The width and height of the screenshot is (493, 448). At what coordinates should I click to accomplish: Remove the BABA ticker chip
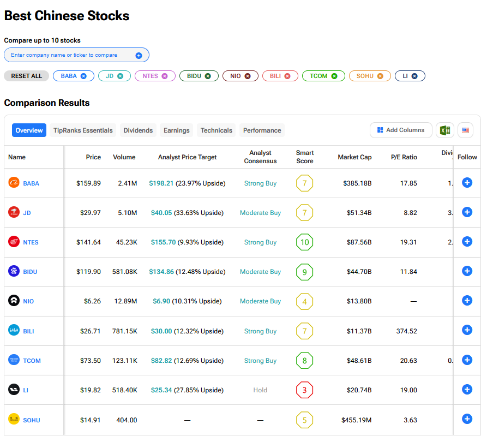[83, 76]
